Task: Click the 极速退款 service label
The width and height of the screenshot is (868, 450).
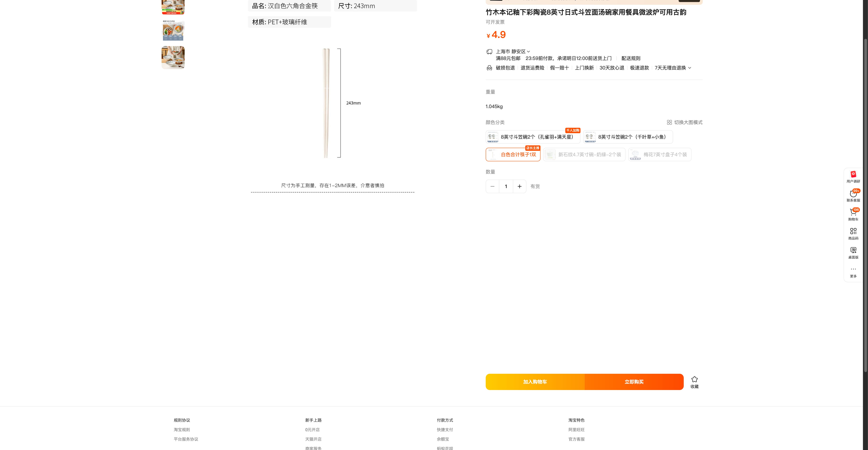Action: pos(639,68)
